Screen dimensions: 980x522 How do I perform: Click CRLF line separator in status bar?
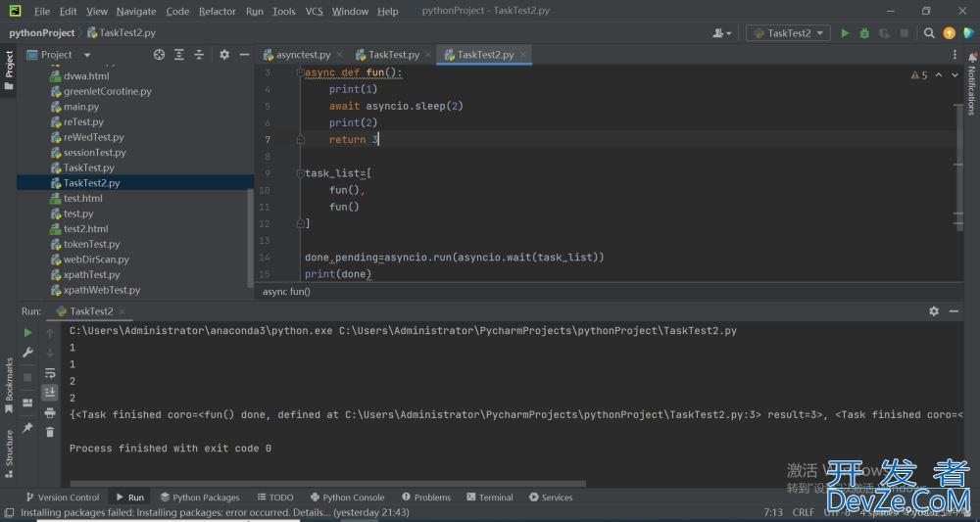pyautogui.click(x=804, y=512)
